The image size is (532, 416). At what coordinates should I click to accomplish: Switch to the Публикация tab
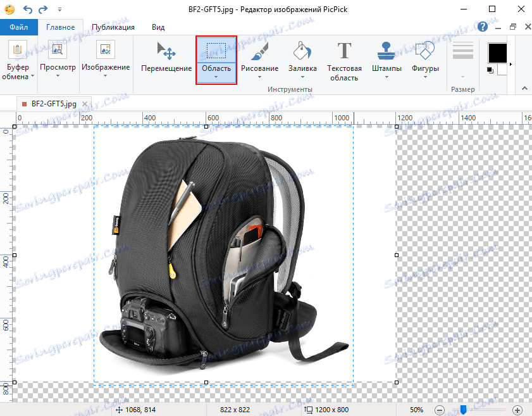tap(113, 27)
